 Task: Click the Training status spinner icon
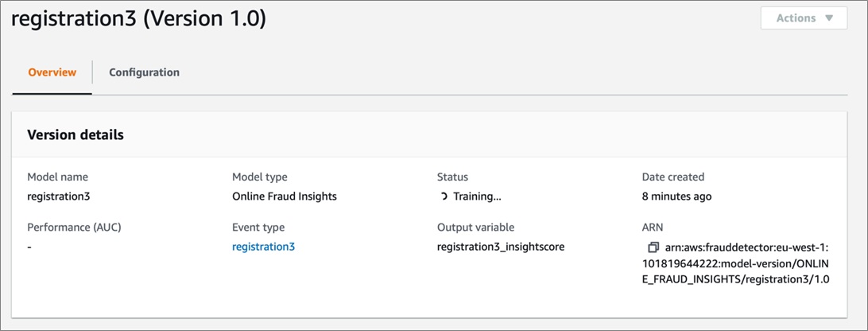pyautogui.click(x=444, y=197)
